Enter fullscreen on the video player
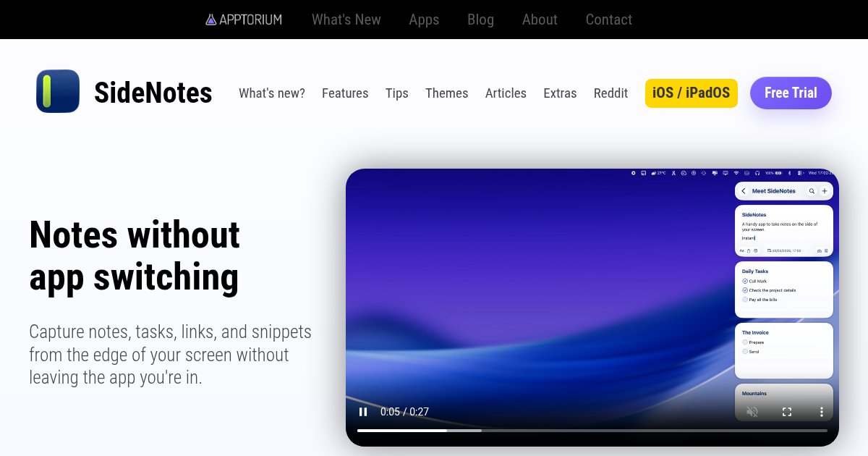This screenshot has width=868, height=456. coord(787,412)
